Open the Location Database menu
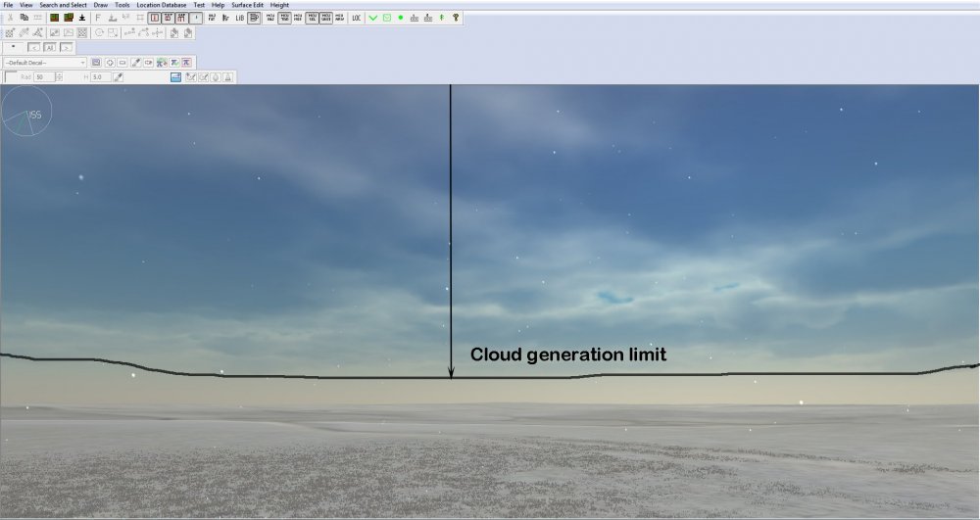This screenshot has width=980, height=520. pyautogui.click(x=162, y=4)
